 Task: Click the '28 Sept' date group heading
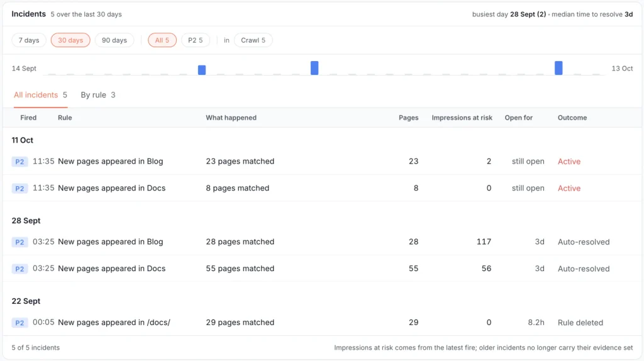pos(26,221)
